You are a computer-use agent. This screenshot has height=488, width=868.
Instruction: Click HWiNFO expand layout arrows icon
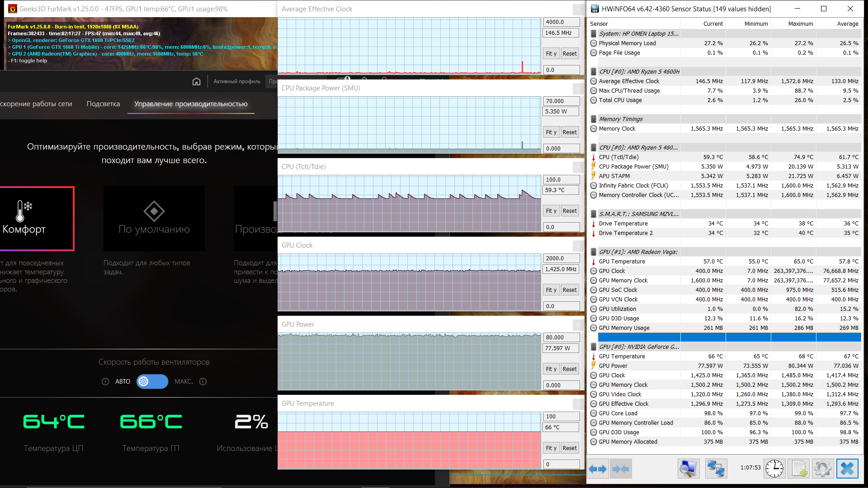[x=598, y=469]
